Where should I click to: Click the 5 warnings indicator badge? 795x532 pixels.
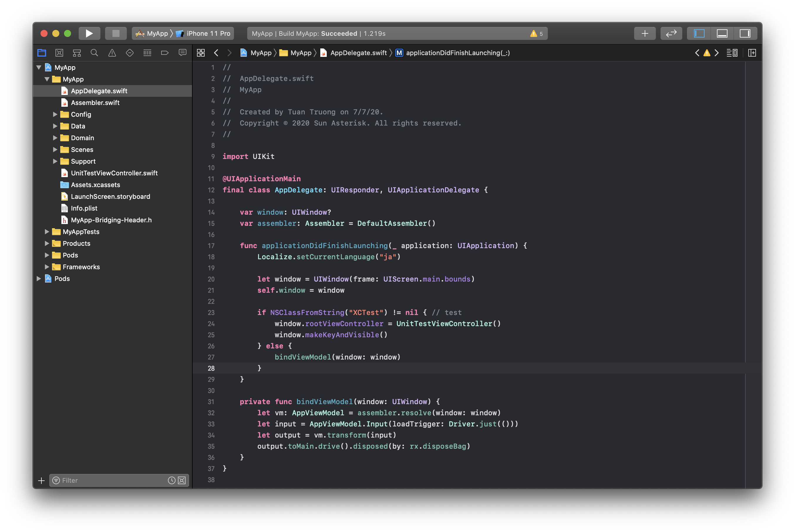tap(536, 34)
